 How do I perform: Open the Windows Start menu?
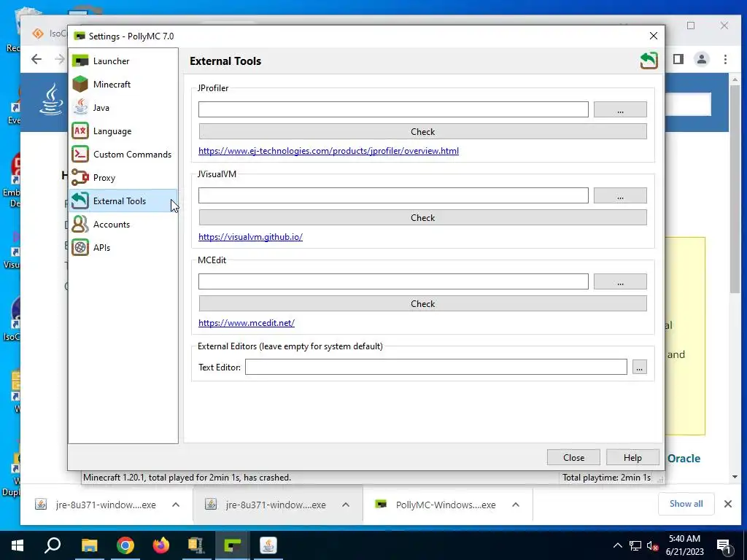(x=18, y=545)
